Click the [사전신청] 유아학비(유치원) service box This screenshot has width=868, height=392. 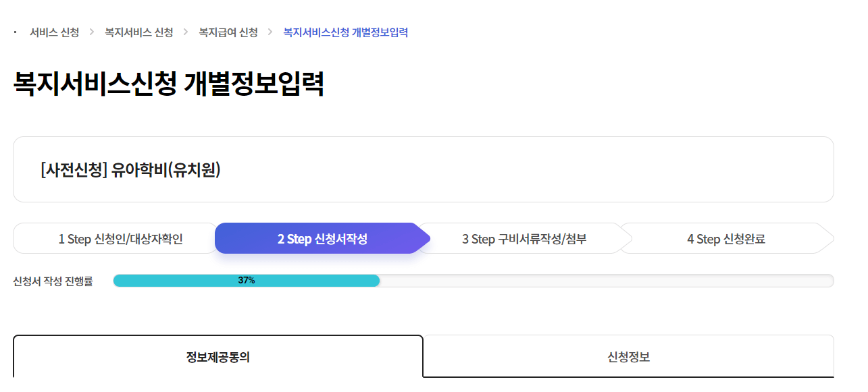point(424,169)
